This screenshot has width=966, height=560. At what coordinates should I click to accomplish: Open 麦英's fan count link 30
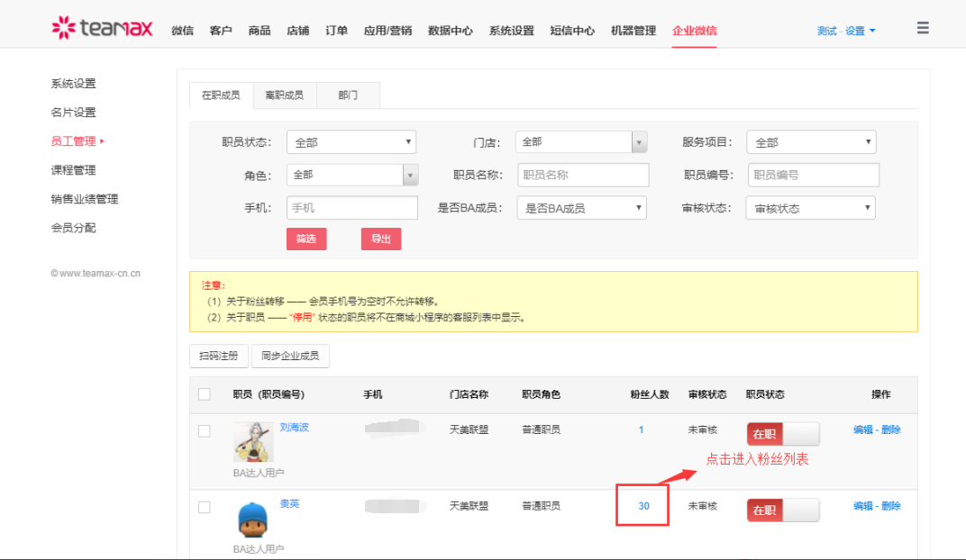(643, 506)
